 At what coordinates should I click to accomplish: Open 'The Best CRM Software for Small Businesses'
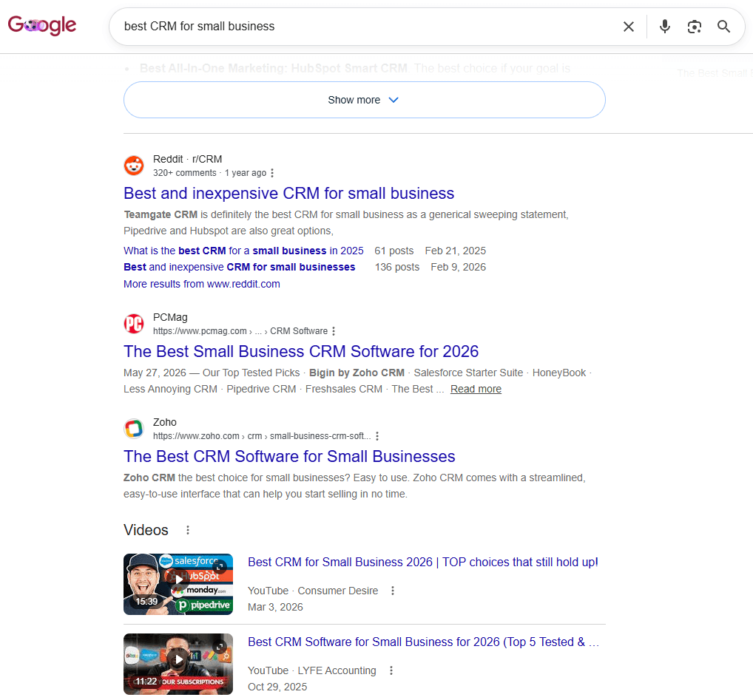pos(289,457)
